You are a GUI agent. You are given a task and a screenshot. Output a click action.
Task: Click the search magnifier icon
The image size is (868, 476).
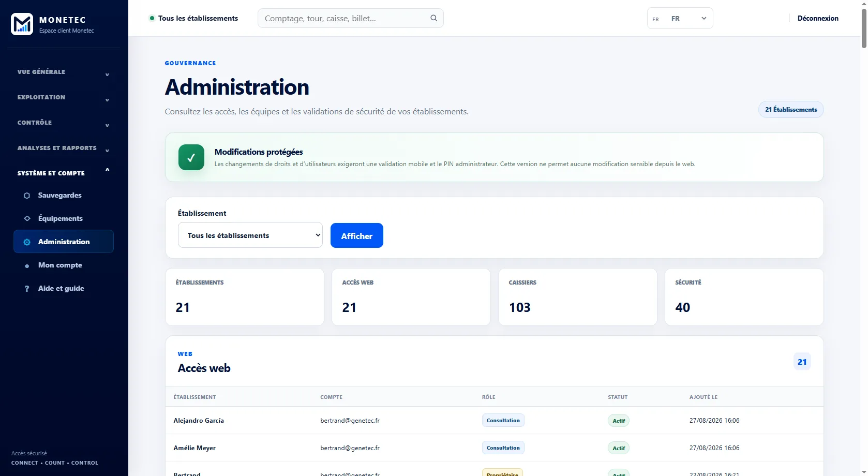(433, 18)
